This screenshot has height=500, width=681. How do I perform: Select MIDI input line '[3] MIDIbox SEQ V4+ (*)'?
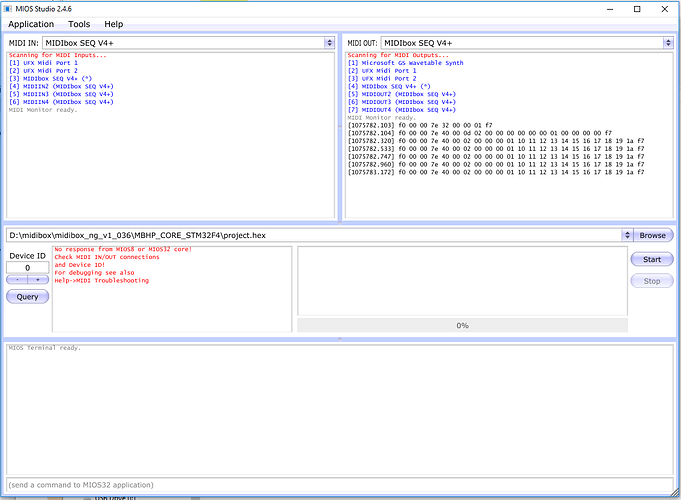(50, 79)
